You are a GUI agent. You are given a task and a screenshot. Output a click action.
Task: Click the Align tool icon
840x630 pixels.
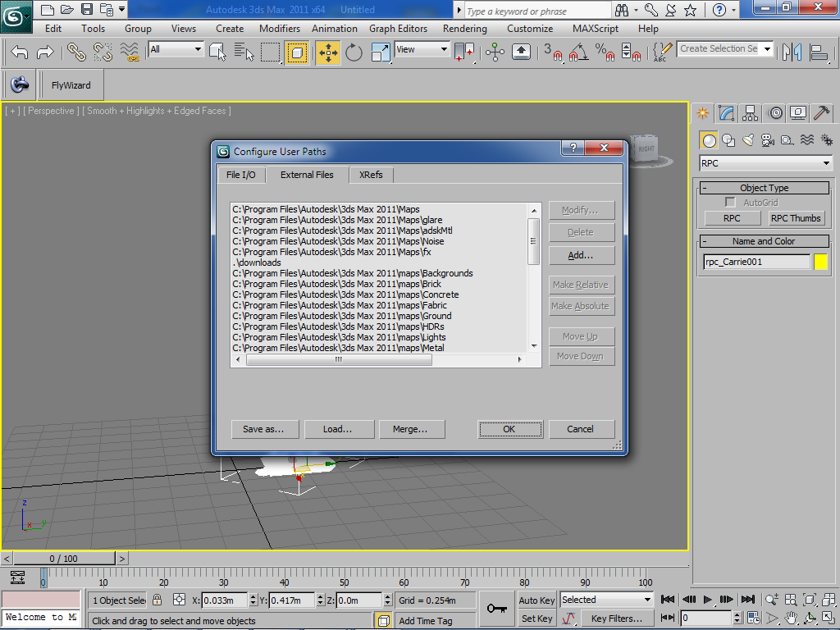(x=819, y=52)
